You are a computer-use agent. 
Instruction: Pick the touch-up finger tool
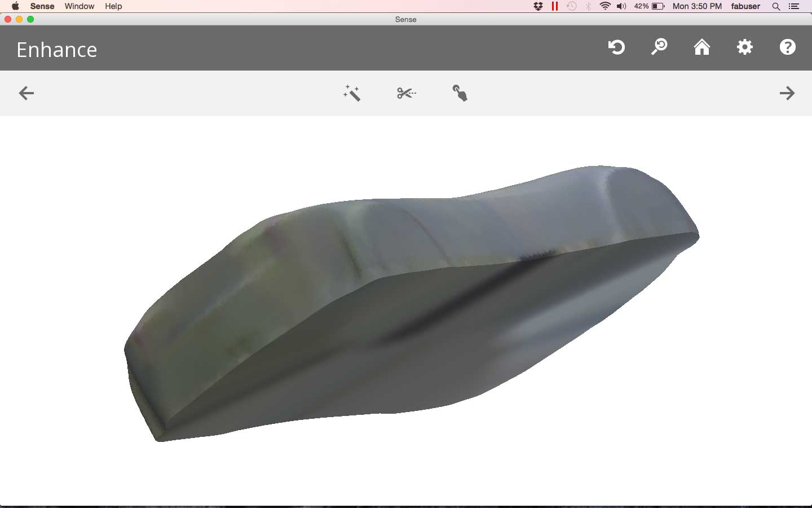pos(460,93)
